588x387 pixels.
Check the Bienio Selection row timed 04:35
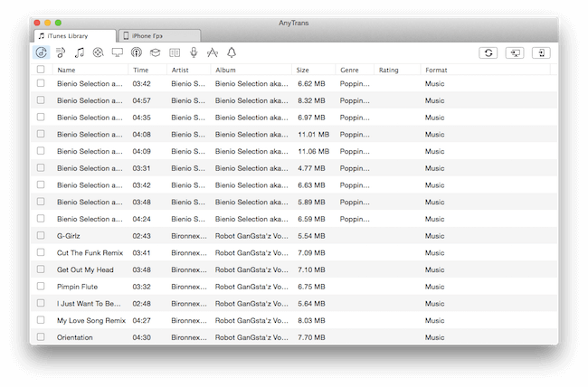41,117
